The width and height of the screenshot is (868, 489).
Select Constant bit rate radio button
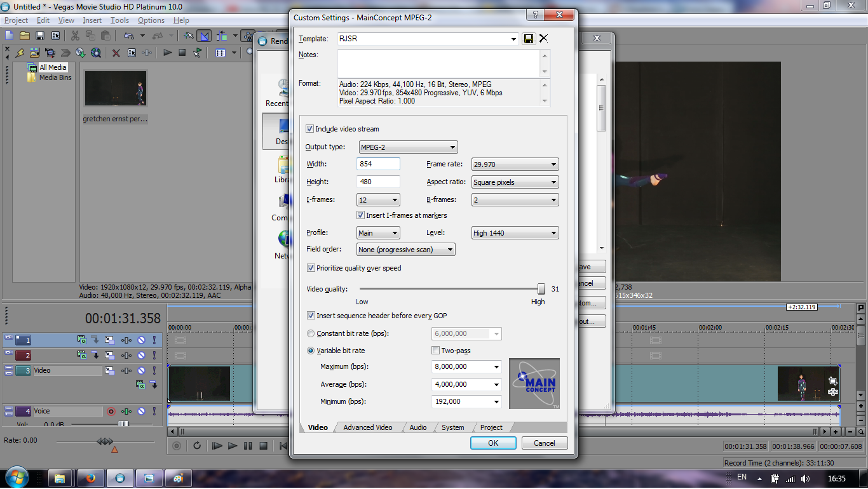click(x=311, y=333)
